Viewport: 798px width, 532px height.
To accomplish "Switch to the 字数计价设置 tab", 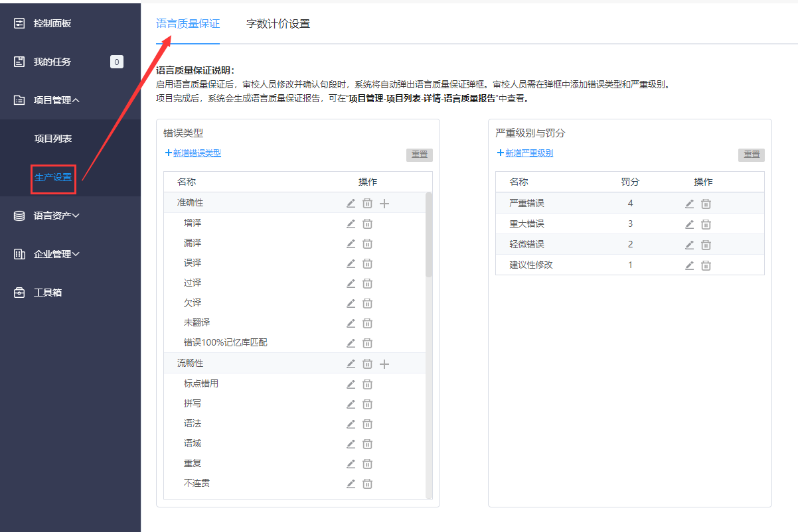I will click(x=278, y=24).
